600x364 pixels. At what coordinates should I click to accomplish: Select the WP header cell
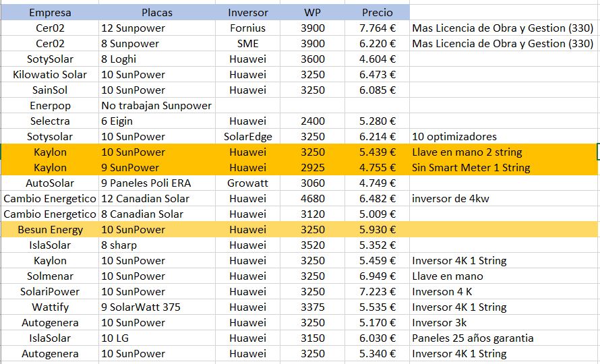[x=312, y=13]
